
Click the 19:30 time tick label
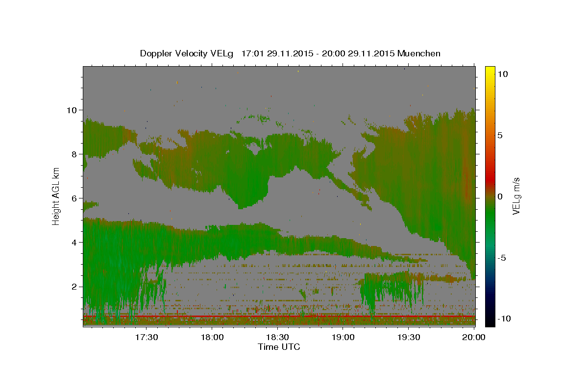(x=408, y=337)
